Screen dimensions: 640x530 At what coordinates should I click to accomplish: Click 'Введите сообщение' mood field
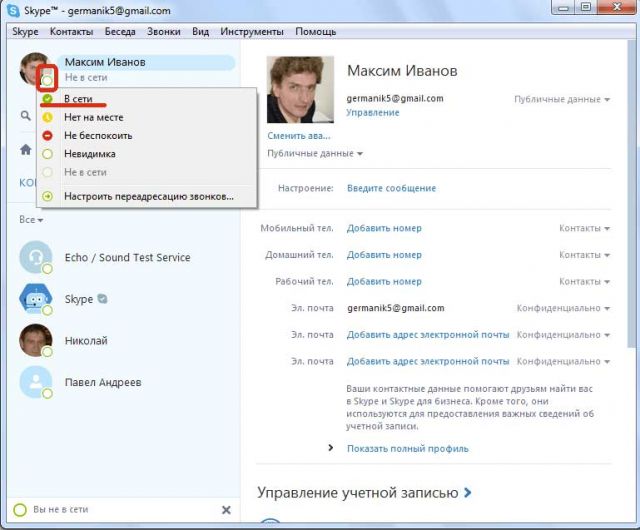click(x=391, y=188)
